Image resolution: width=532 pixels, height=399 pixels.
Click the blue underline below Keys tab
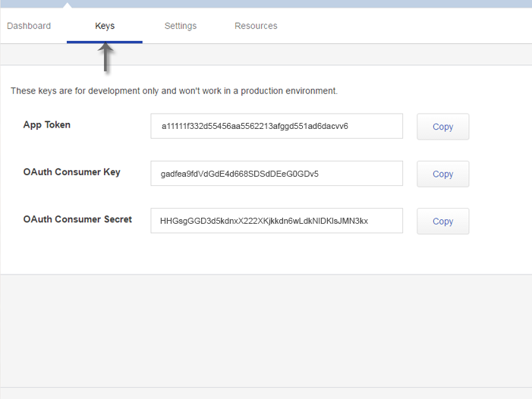pyautogui.click(x=105, y=42)
